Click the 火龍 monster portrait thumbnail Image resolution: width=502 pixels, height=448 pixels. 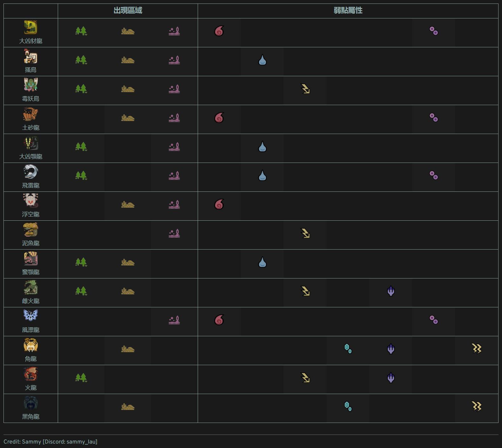[x=30, y=374]
